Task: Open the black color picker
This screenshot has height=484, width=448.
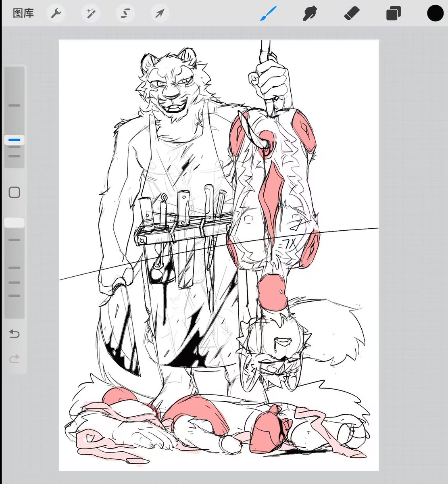Action: pos(435,13)
